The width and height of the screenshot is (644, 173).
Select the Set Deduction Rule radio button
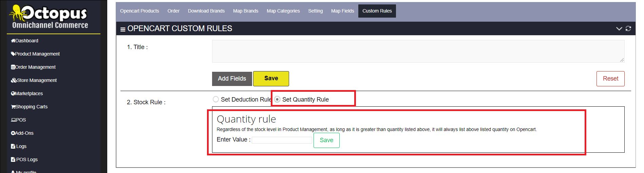pyautogui.click(x=216, y=99)
